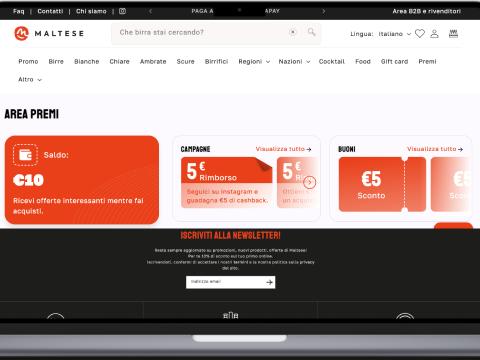Open the Contatti link

point(50,11)
